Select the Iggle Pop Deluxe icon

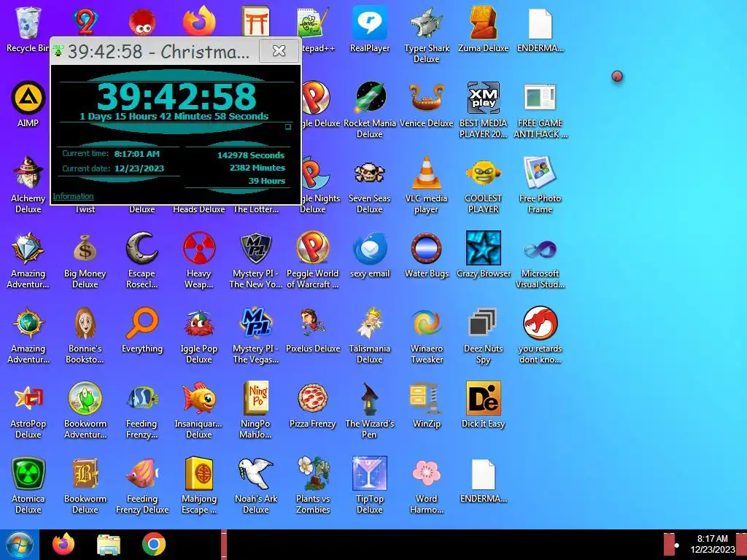(198, 323)
